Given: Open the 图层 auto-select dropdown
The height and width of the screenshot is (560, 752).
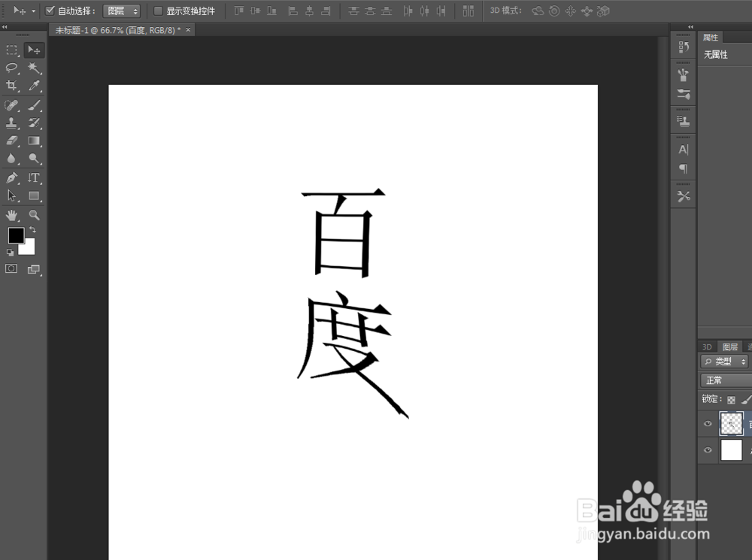Looking at the screenshot, I should coord(121,11).
